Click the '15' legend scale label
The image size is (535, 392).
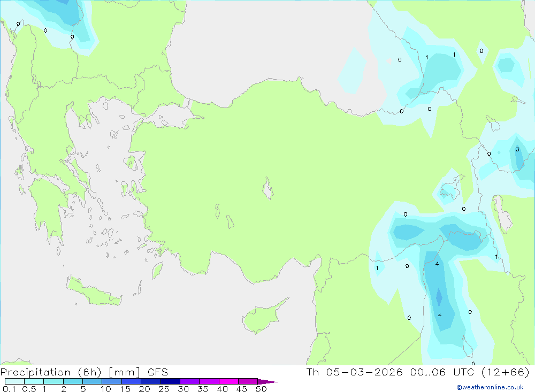125,389
